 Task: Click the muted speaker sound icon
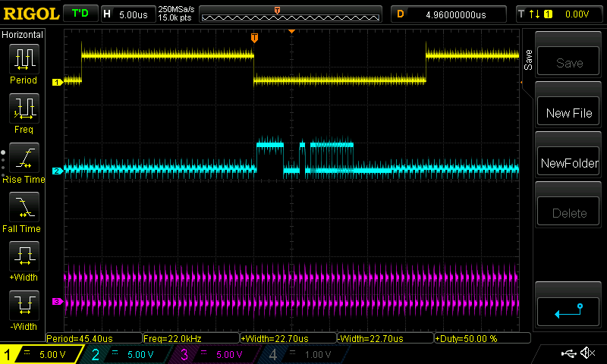pos(587,353)
